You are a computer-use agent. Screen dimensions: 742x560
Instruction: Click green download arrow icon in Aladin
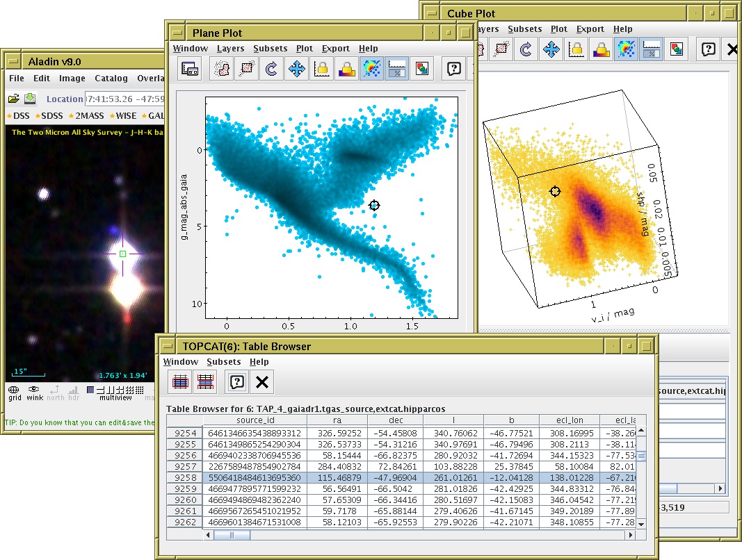click(x=30, y=98)
